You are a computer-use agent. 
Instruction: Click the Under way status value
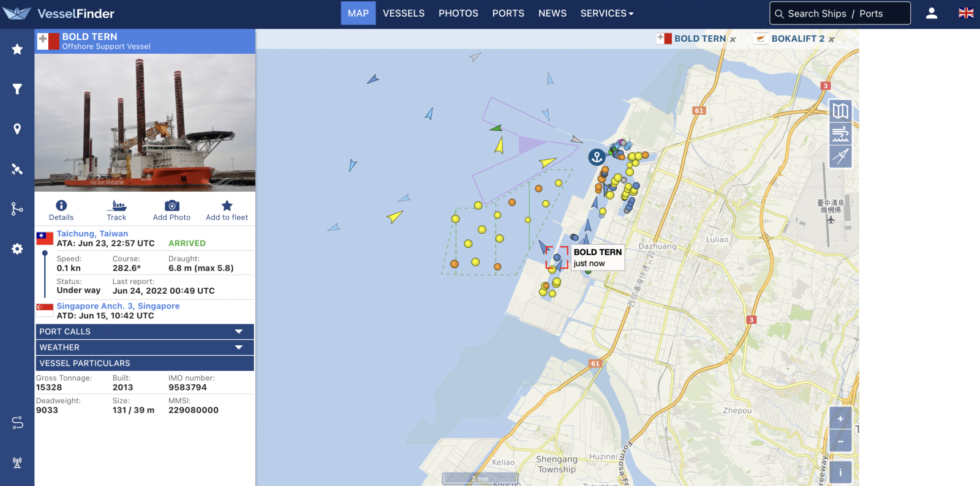pos(78,291)
